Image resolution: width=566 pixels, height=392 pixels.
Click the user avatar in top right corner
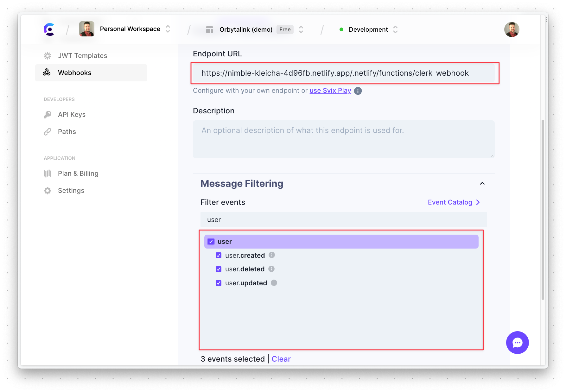tap(512, 29)
